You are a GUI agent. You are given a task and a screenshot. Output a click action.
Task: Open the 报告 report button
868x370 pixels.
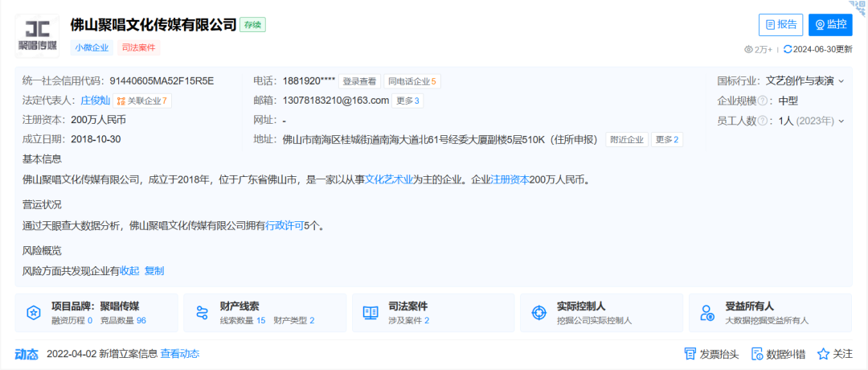click(780, 24)
